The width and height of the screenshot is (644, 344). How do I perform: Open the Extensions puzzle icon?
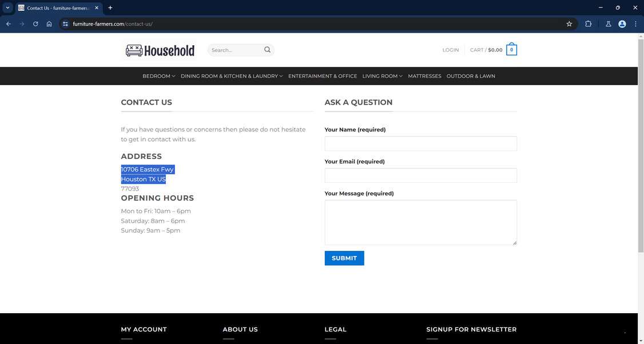click(588, 24)
